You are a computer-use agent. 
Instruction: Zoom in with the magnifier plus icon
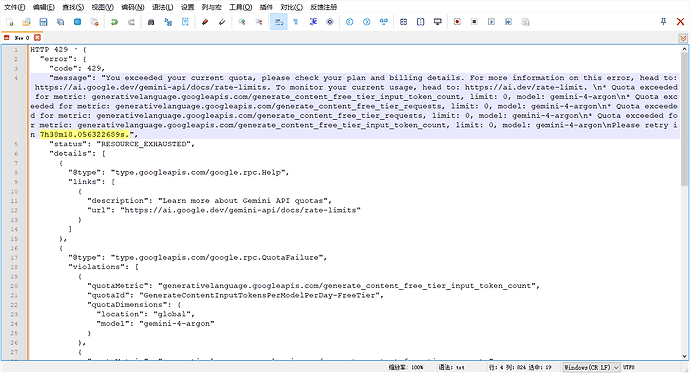click(x=242, y=22)
